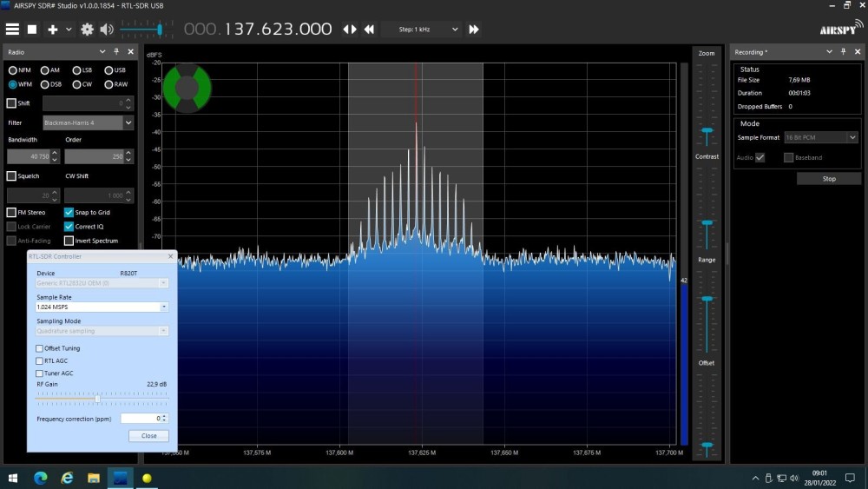Pin the Recording panel

(843, 51)
